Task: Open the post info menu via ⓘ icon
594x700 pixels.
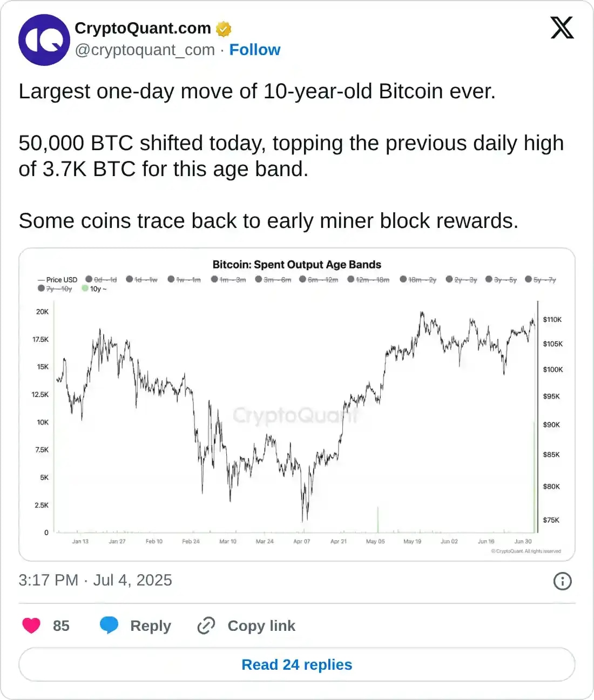Action: pyautogui.click(x=562, y=581)
